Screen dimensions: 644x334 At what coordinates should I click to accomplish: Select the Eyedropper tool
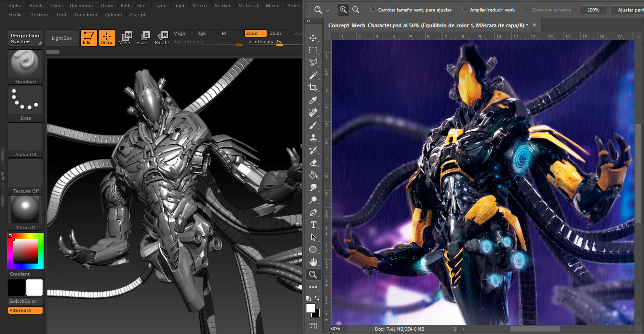point(313,100)
